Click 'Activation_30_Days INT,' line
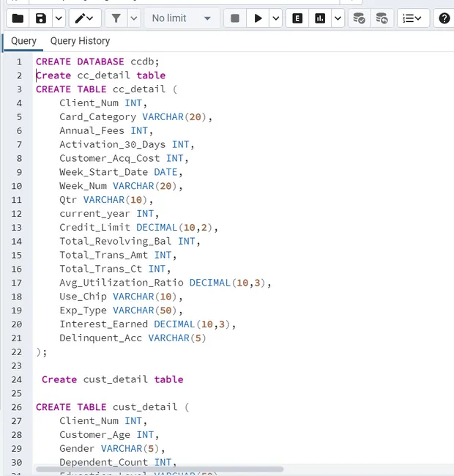454x476 pixels. point(127,144)
